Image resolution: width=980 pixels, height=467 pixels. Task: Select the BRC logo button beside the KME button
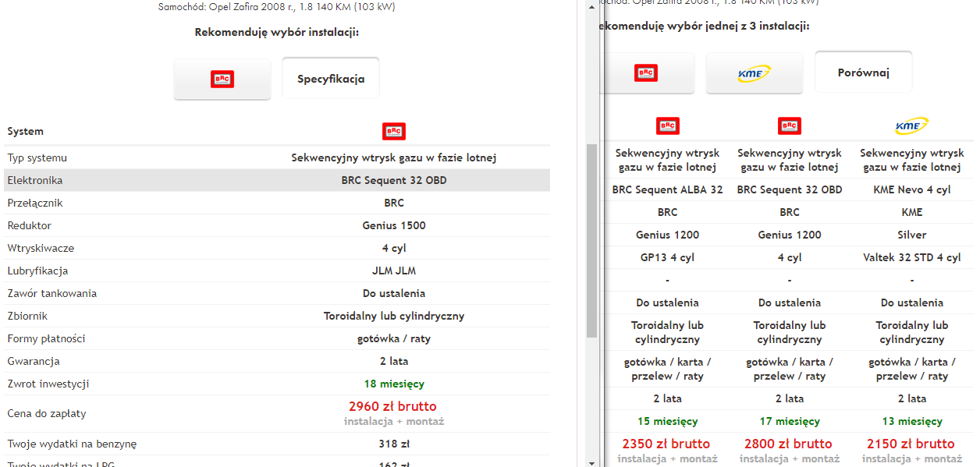646,74
